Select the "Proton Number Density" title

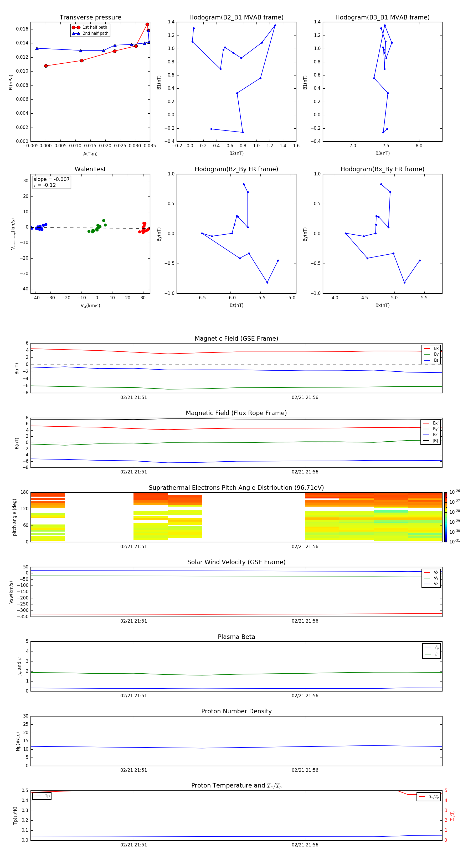[x=236, y=712]
